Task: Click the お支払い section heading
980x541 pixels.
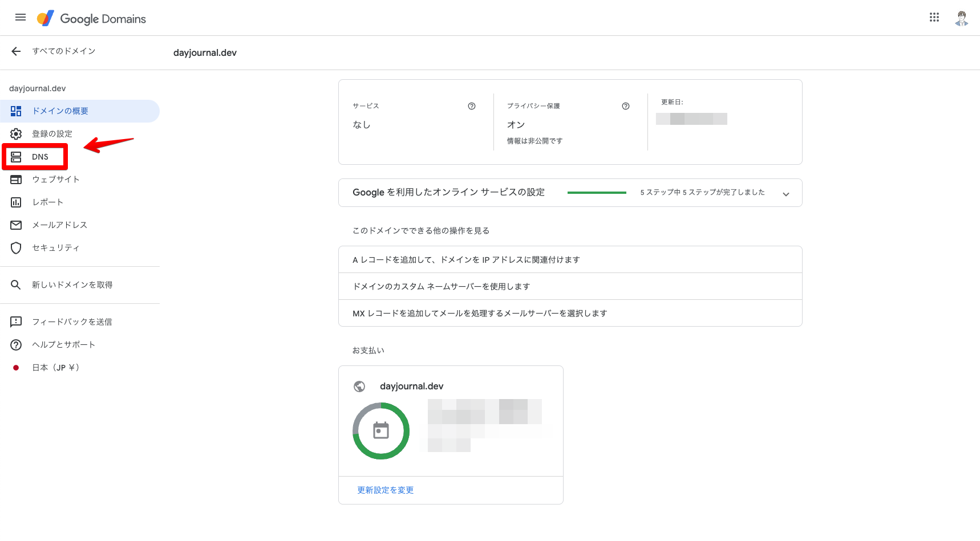Action: pos(368,351)
